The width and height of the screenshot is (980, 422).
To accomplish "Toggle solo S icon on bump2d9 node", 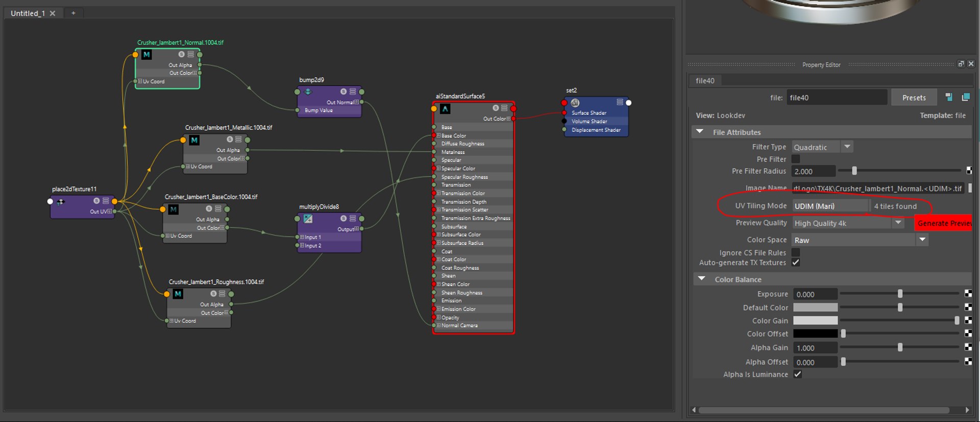I will (344, 91).
